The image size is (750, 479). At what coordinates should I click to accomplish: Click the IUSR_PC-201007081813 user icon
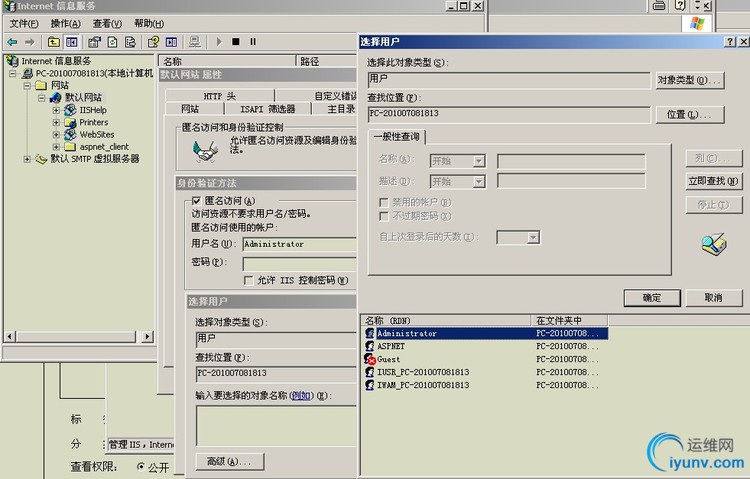pos(369,372)
